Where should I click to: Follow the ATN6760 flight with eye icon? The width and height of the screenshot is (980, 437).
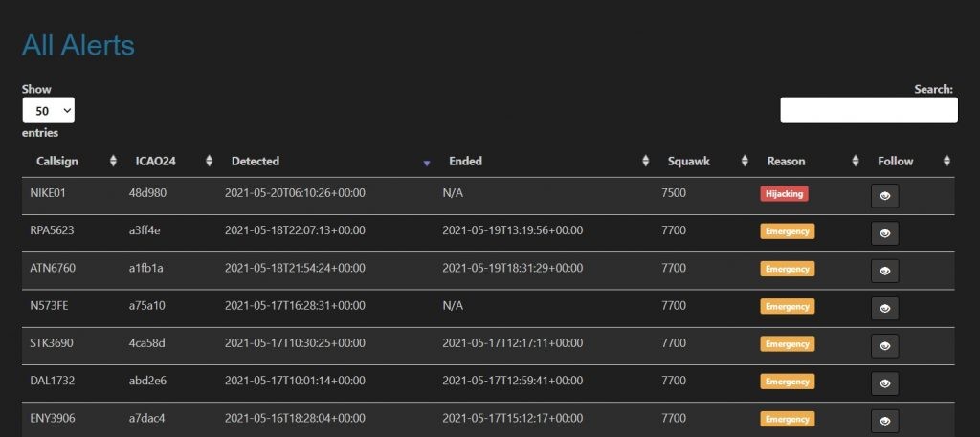click(884, 271)
